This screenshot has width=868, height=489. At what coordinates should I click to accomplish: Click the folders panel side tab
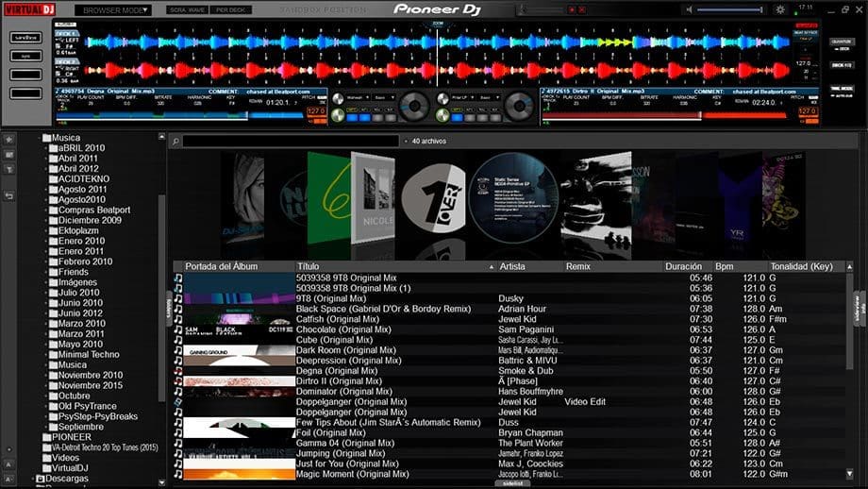click(170, 309)
